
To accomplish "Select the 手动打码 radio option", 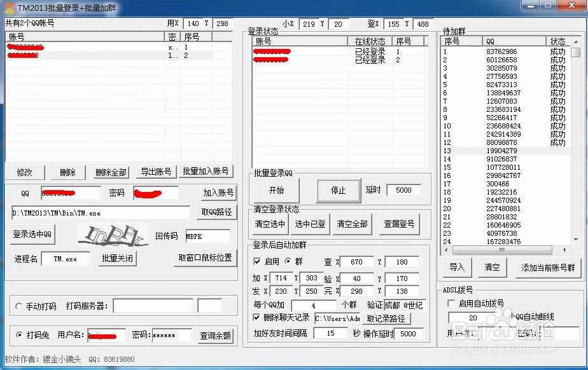I will 18,306.
